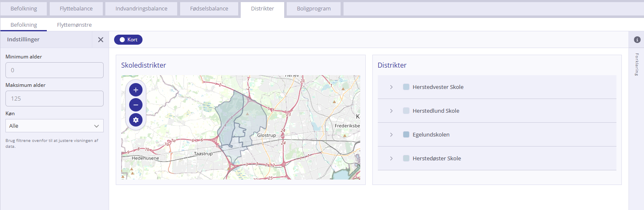Zoom in on the school district map

(x=136, y=90)
